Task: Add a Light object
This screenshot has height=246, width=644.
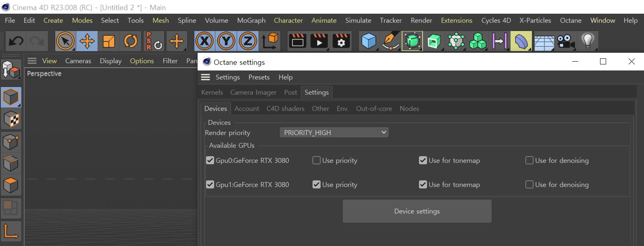Action: point(588,41)
